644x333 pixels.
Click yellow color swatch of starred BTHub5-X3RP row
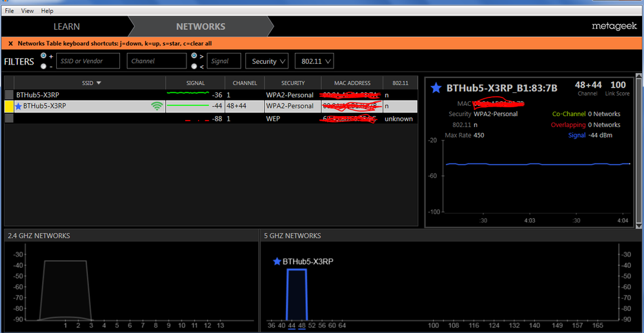(9, 106)
